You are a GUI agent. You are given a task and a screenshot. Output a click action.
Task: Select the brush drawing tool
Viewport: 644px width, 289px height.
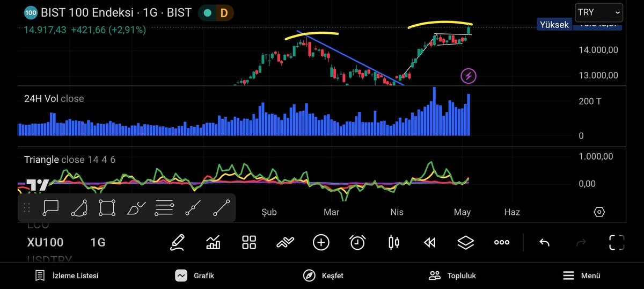pyautogui.click(x=136, y=207)
